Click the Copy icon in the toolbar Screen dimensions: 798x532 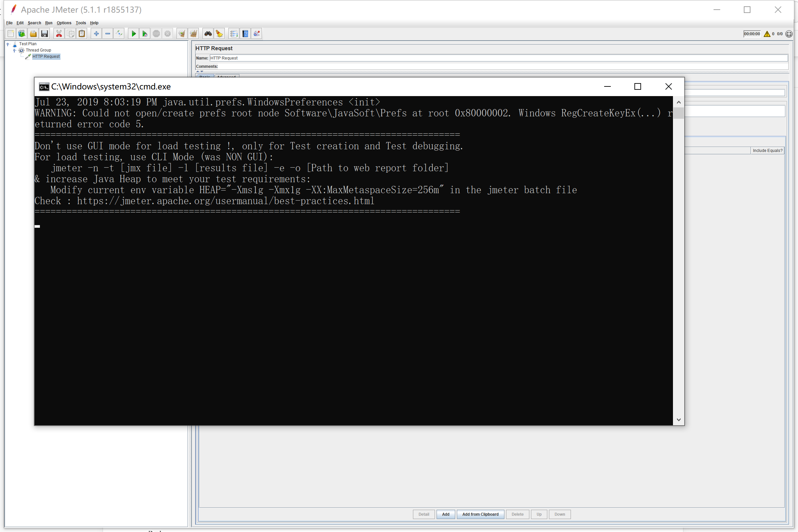(70, 34)
